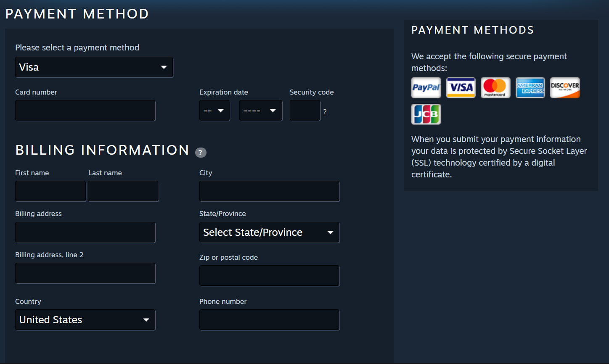Select the Last name input box

click(x=123, y=191)
